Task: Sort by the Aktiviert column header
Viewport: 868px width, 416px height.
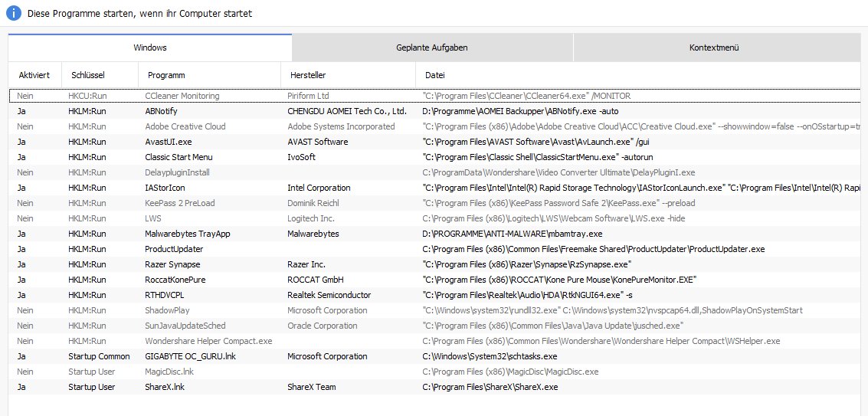Action: tap(34, 75)
